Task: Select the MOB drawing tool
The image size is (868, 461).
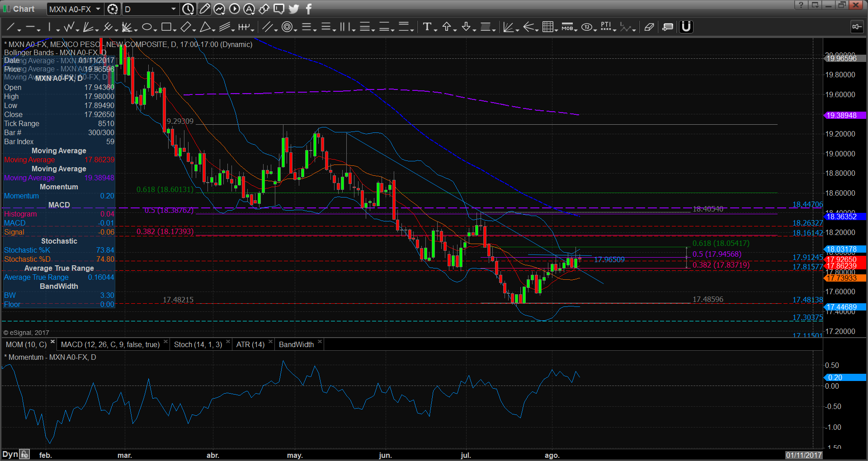Action: pyautogui.click(x=567, y=27)
